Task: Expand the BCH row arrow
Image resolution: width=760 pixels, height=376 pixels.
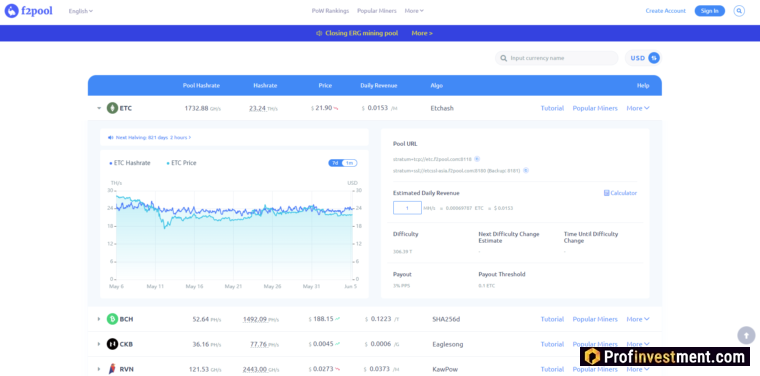Action: 99,319
